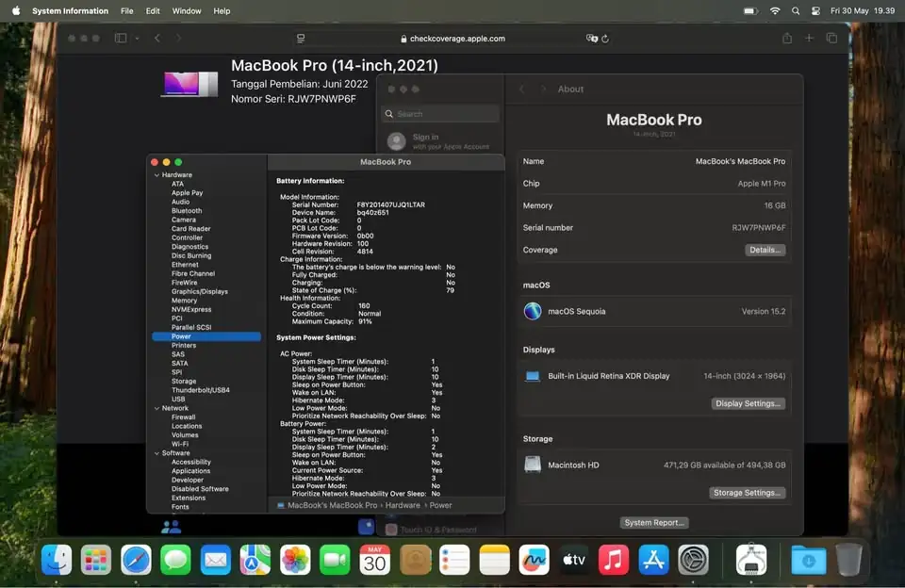Open App Store from the Dock
This screenshot has width=905, height=588.
coord(653,560)
